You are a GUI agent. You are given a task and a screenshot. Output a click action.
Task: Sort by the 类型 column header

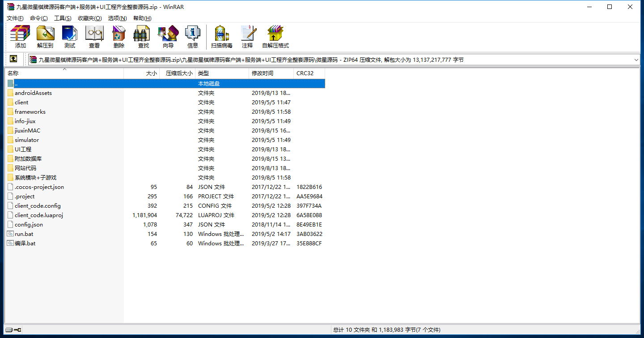222,73
